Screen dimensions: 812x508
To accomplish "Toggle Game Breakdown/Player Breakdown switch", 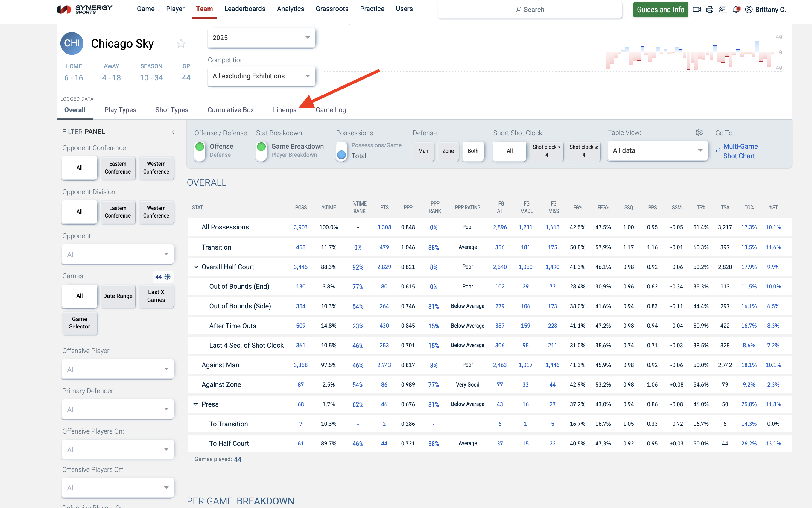I will point(261,150).
